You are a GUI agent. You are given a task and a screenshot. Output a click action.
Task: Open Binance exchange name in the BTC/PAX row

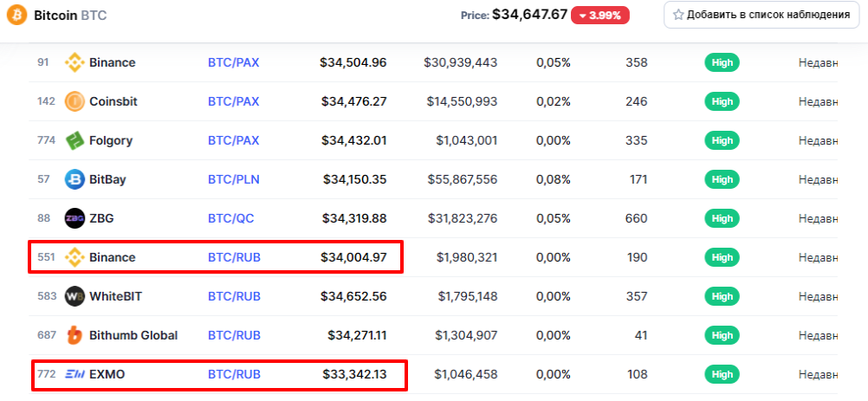[113, 62]
